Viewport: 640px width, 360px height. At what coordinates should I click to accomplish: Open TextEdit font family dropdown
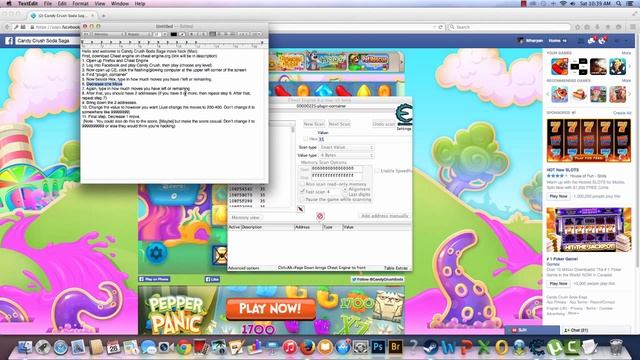pos(109,34)
